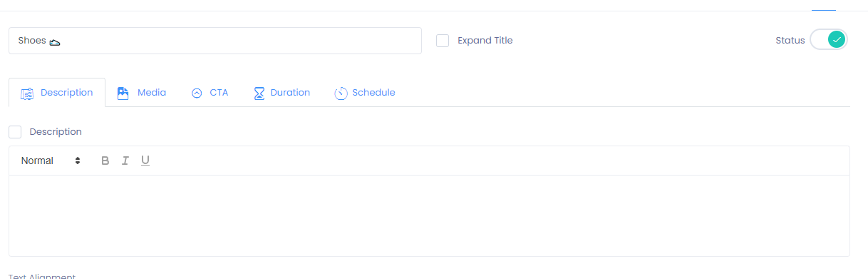
Task: Tick the Description checkbox
Action: (15, 132)
